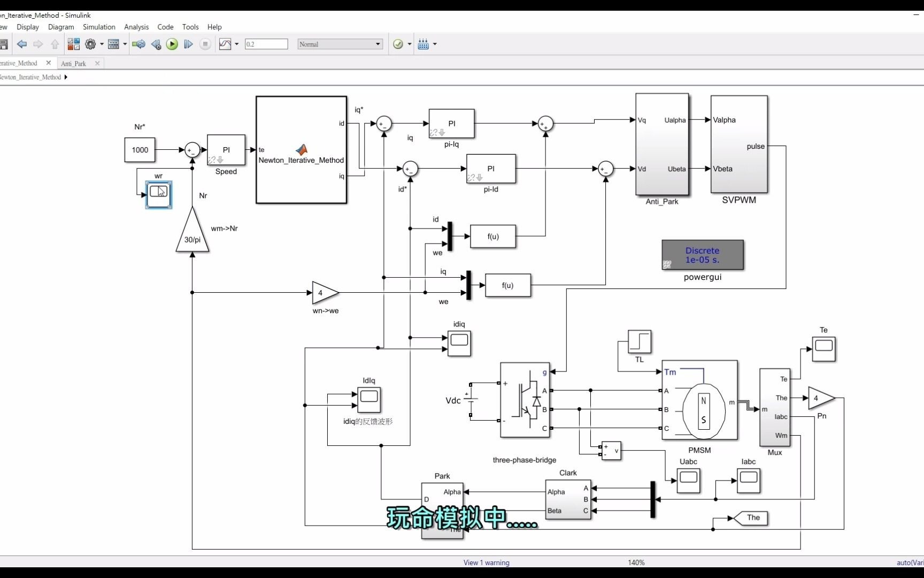Open the Te scope block
This screenshot has height=578, width=924.
pyautogui.click(x=823, y=349)
